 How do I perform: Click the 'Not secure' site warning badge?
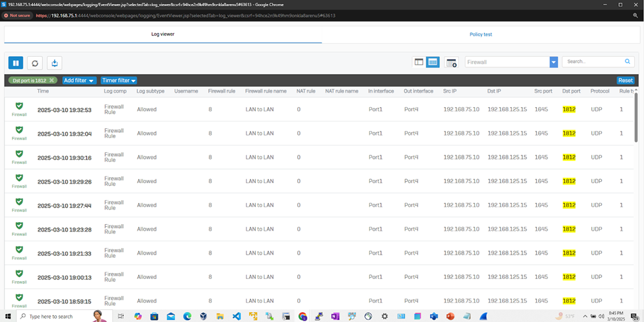17,15
